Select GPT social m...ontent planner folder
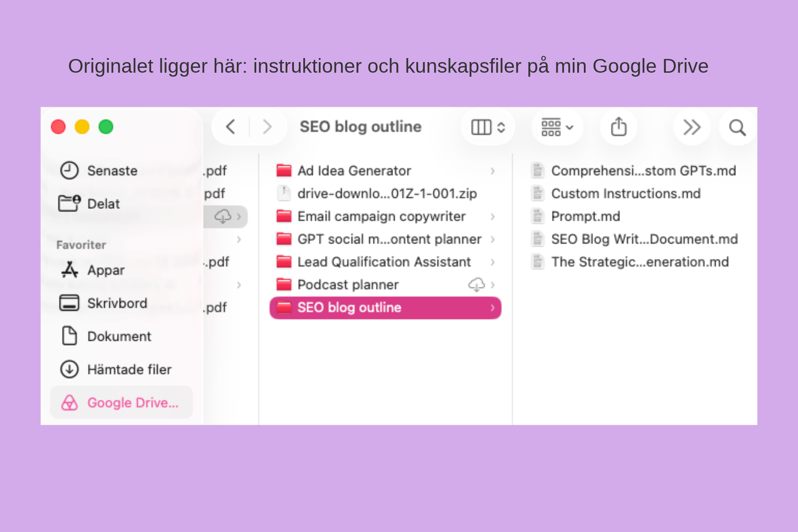 [x=385, y=239]
